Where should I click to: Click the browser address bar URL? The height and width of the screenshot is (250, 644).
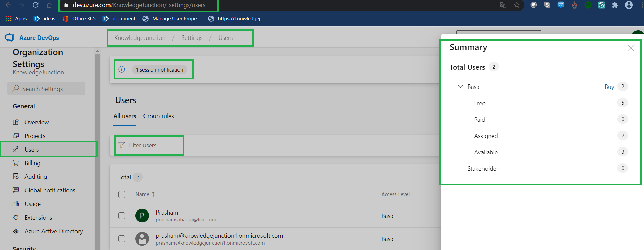click(139, 5)
